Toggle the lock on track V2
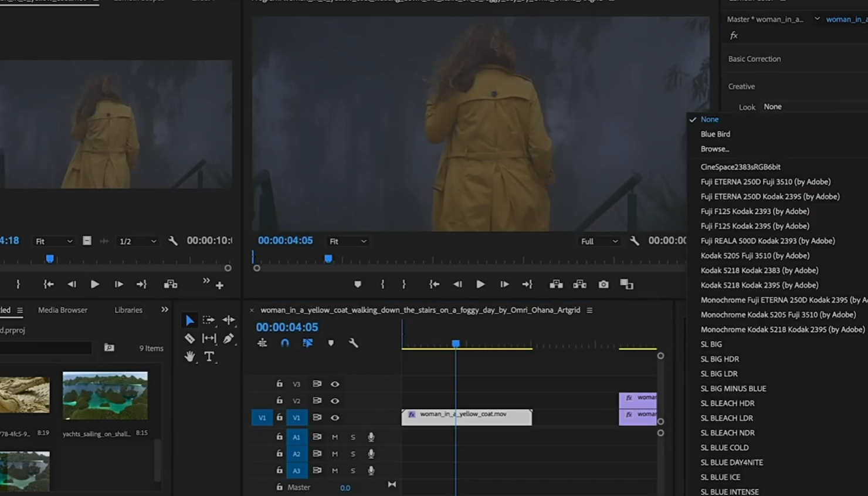868x496 pixels. pyautogui.click(x=280, y=400)
